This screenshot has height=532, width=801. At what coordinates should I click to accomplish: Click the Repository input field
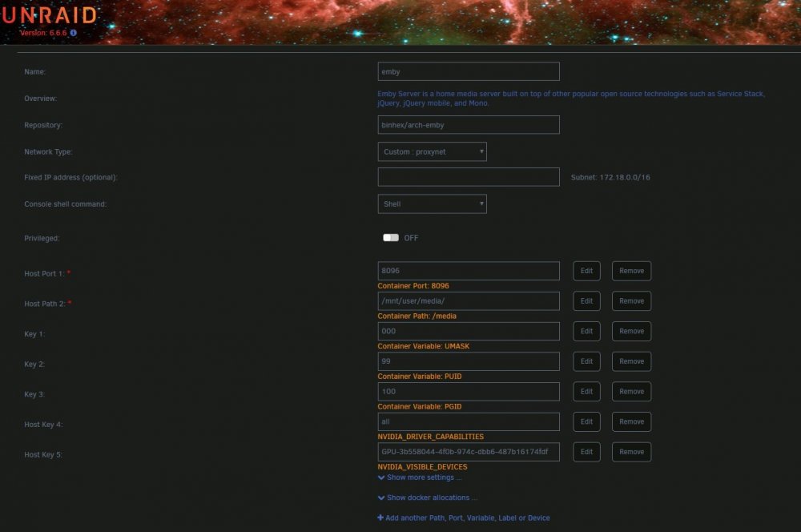469,125
